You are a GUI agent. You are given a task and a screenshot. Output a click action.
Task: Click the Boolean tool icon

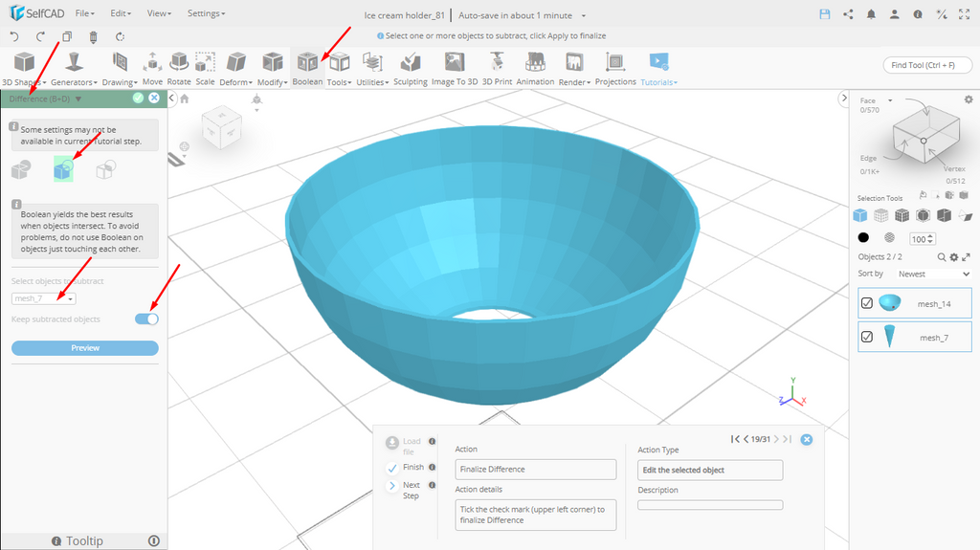[307, 62]
